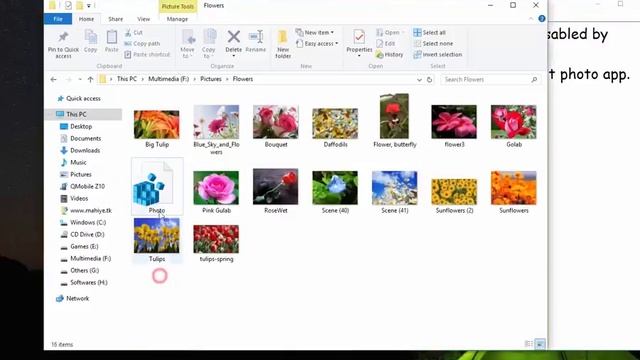Click Pictures in the address breadcrumb
Image resolution: width=640 pixels, height=360 pixels.
pyautogui.click(x=211, y=79)
